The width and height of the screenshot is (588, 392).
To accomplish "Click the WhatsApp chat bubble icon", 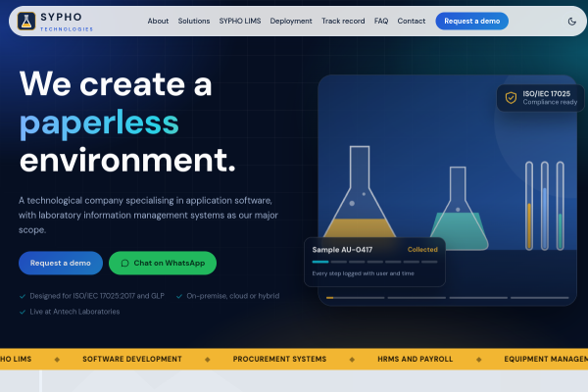I will [124, 263].
